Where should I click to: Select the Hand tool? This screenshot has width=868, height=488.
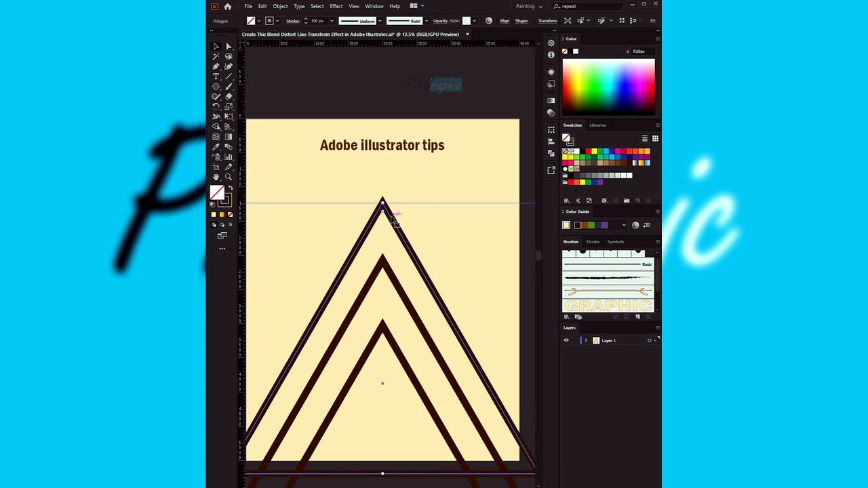tap(216, 177)
